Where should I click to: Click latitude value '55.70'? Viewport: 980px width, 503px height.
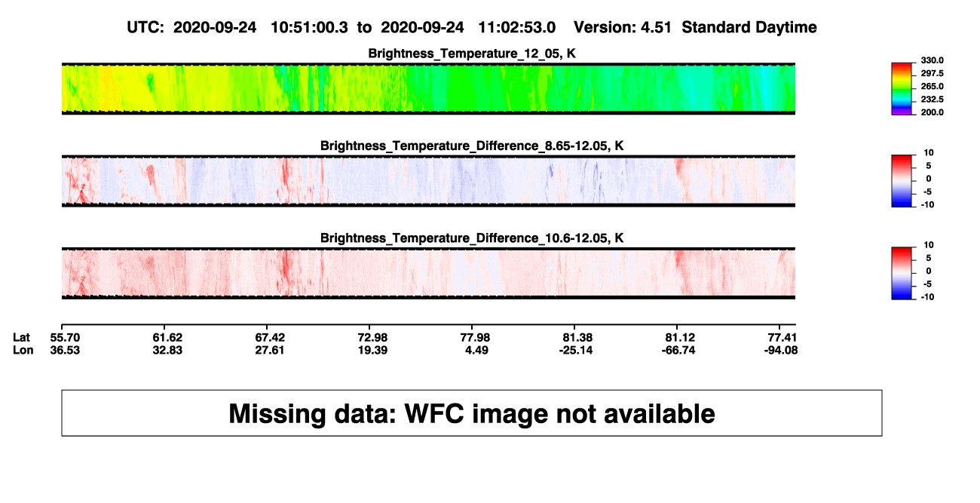(x=66, y=337)
